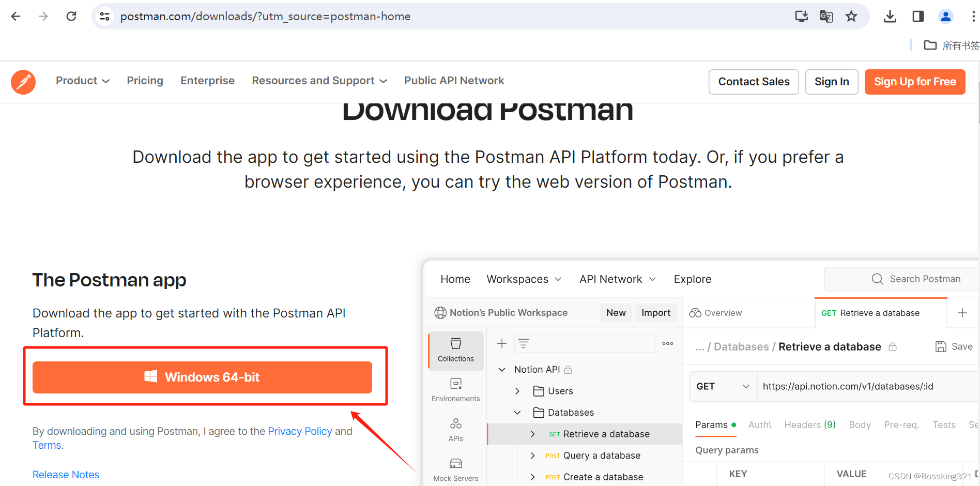This screenshot has height=486, width=980.
Task: Open the API Network dropdown
Action: coord(618,279)
